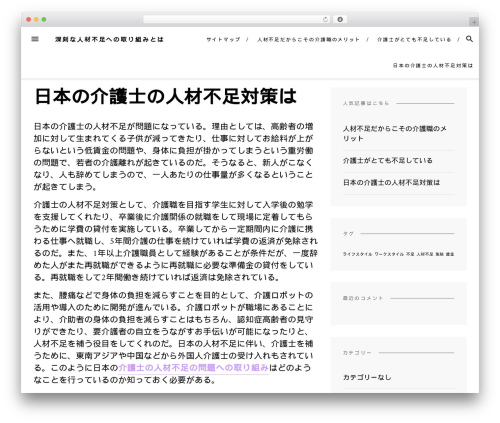500x423 pixels.
Task: Open 日本の介護士の人材不足対策は in top menu
Action: [433, 65]
